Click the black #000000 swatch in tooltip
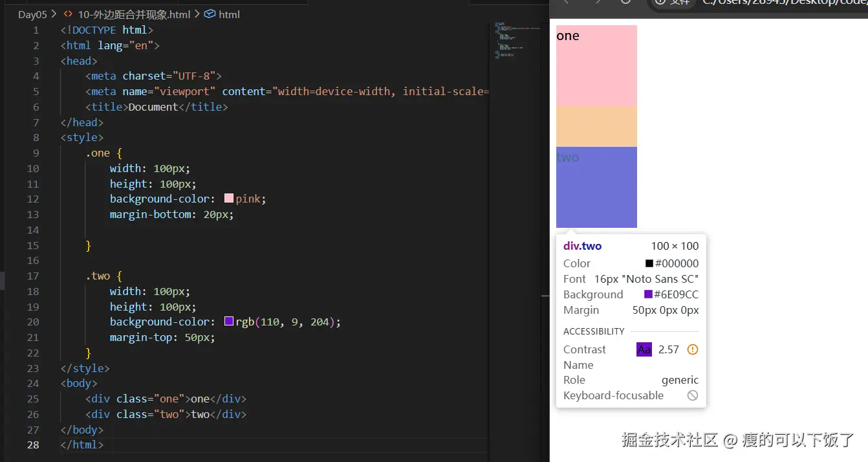The image size is (868, 462). (x=649, y=263)
